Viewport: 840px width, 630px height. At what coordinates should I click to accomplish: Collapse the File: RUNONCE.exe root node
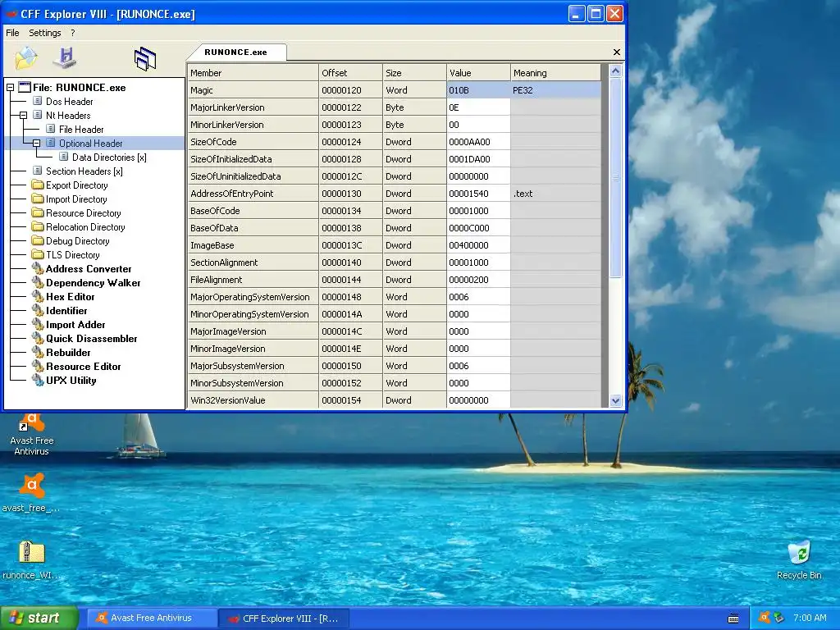click(10, 87)
